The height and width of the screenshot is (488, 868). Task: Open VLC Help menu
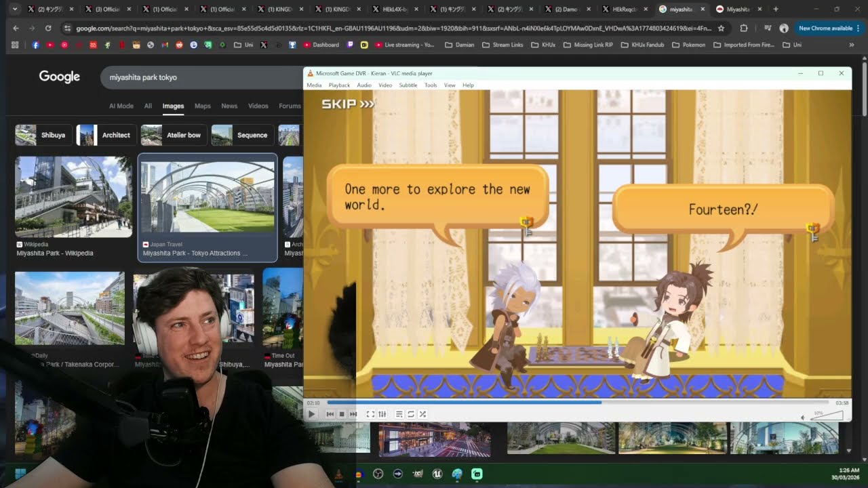(x=468, y=85)
